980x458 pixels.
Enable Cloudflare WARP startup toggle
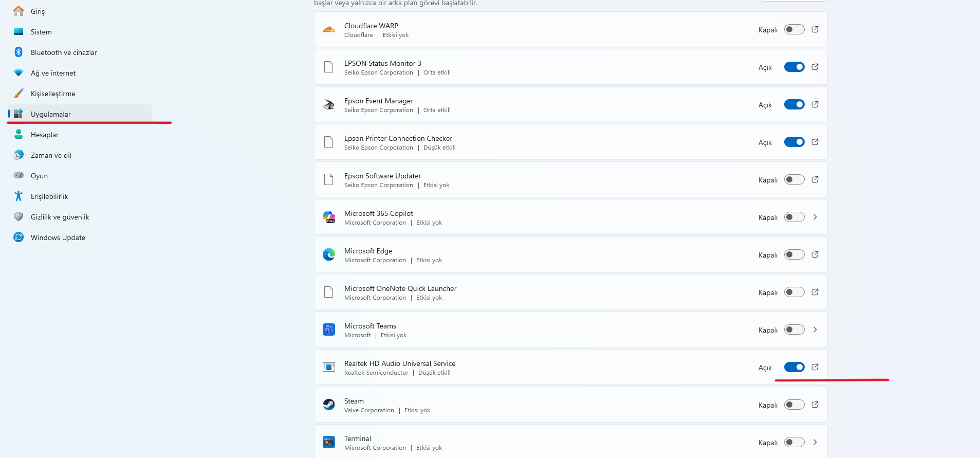[x=794, y=29]
